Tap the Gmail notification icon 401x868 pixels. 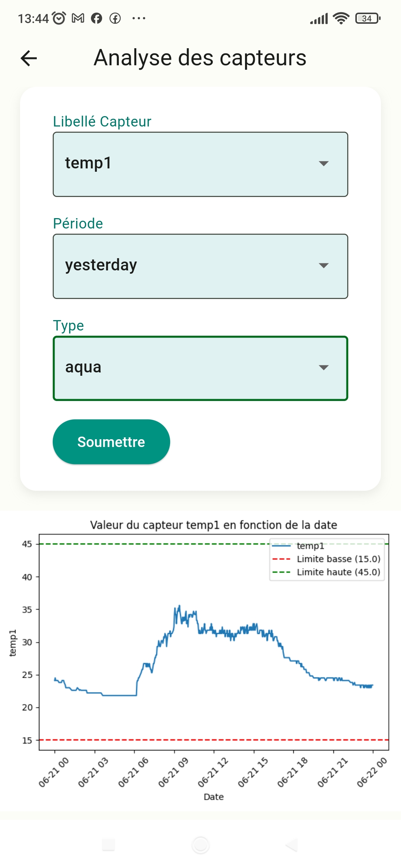78,18
